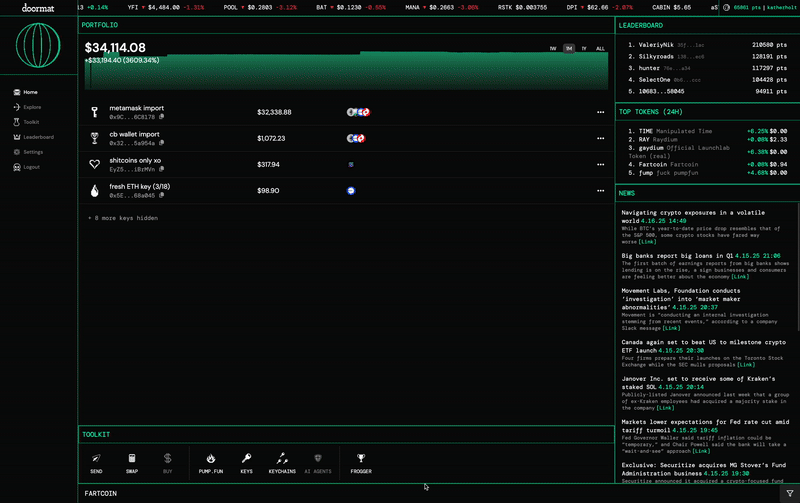Click Logout in the sidebar
The image size is (800, 503).
coord(27,167)
